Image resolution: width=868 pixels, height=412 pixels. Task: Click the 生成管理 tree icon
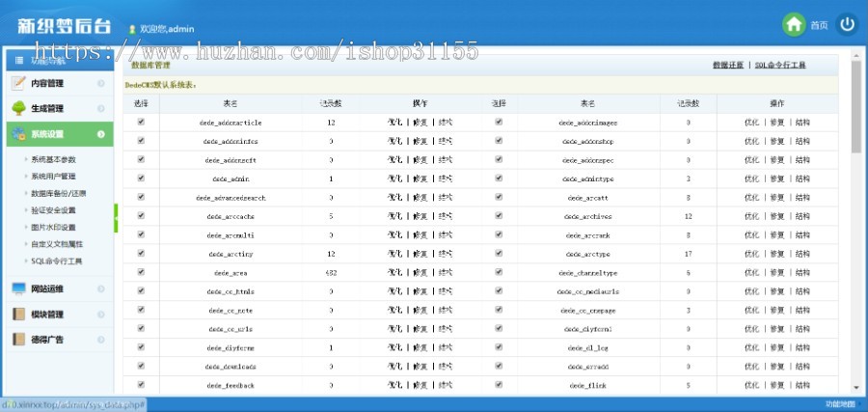coord(19,108)
